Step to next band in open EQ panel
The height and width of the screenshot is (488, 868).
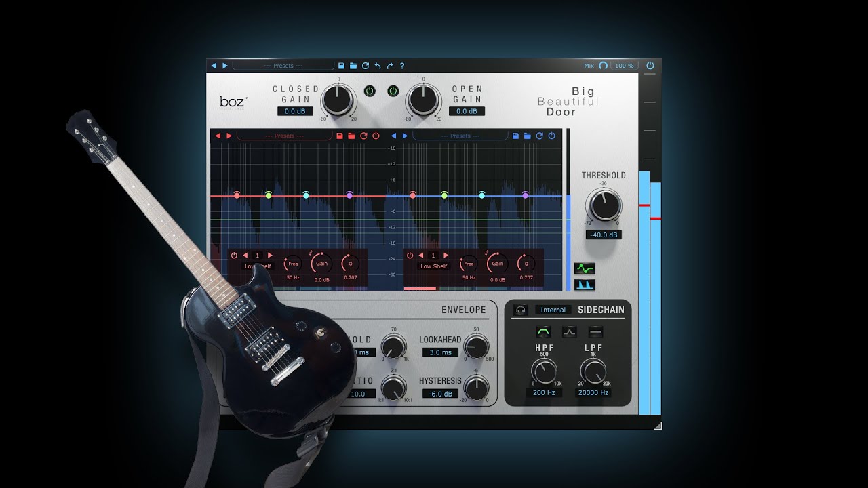tap(446, 256)
